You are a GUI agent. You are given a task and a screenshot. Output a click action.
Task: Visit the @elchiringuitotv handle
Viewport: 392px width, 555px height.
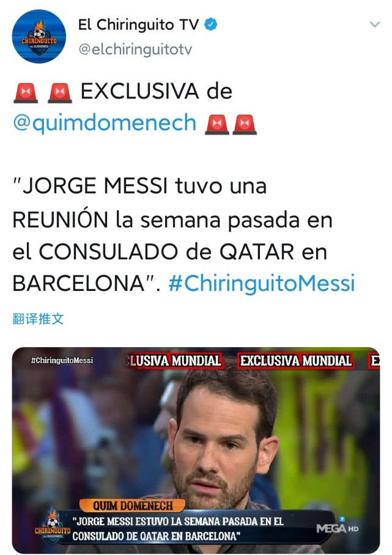(x=135, y=49)
